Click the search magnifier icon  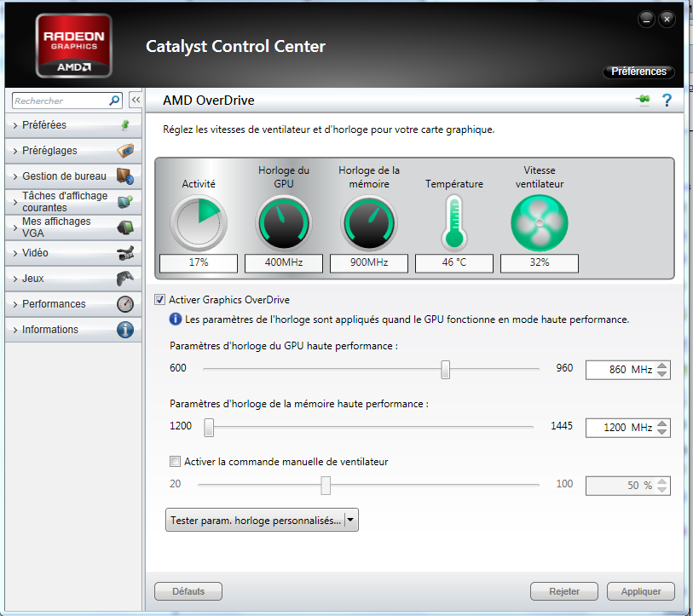pyautogui.click(x=114, y=101)
